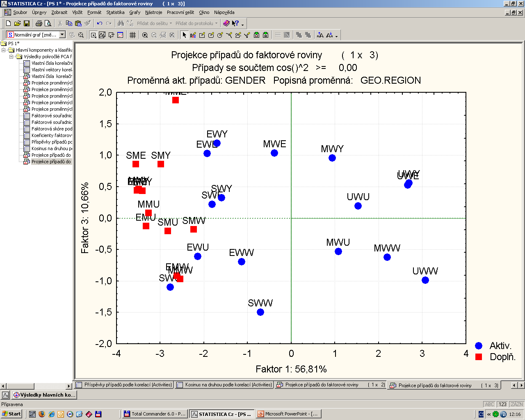This screenshot has height=420, width=525.
Task: Select Faktorová skóre tree item
Action: 52,129
